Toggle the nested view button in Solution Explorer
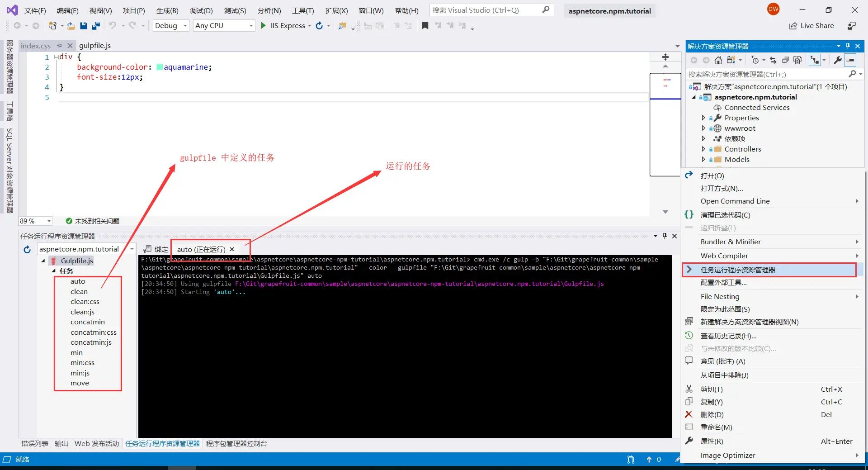This screenshot has width=868, height=470. pyautogui.click(x=815, y=60)
